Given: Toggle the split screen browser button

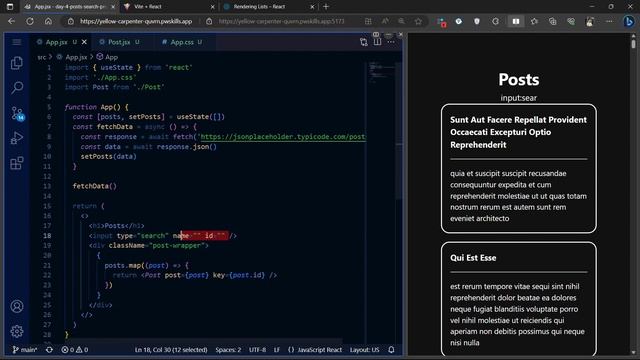Looking at the screenshot, I should click(516, 21).
